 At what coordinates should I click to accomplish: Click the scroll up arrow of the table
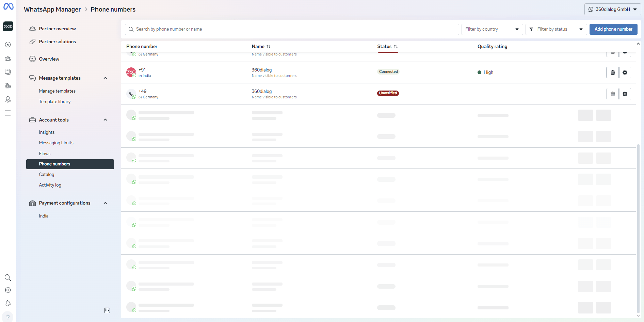click(638, 44)
